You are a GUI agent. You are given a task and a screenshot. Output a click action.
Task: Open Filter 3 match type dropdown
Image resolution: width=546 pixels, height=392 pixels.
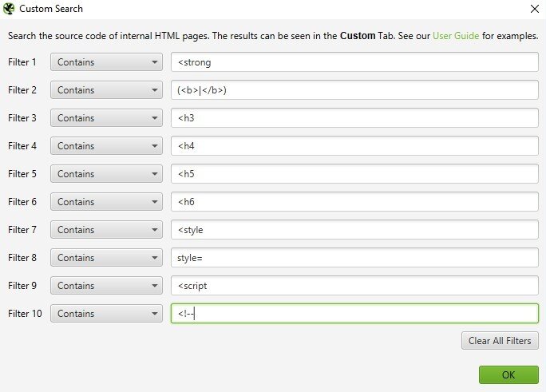[x=106, y=118]
